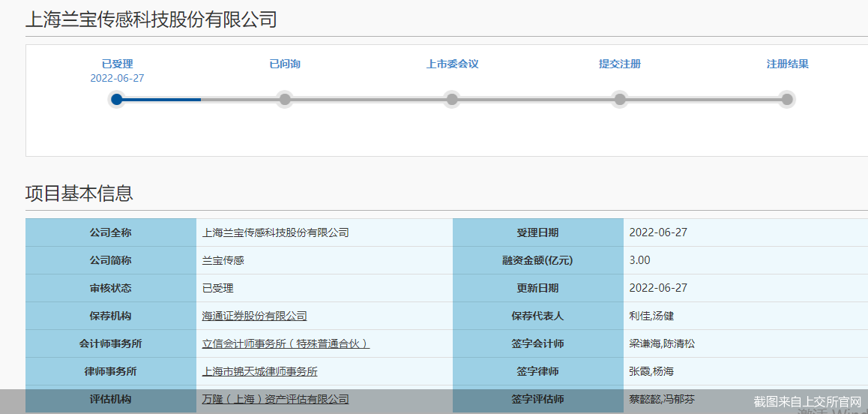Viewport: 868px width, 414px height.
Task: Follow the 上海市锦天城律师事务所 link
Action: pos(259,371)
